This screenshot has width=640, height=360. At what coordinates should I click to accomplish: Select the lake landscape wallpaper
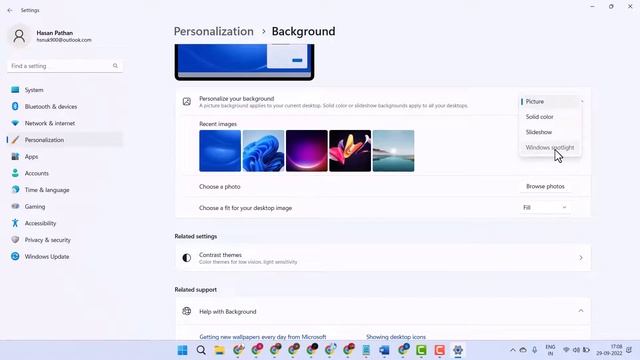coord(393,151)
